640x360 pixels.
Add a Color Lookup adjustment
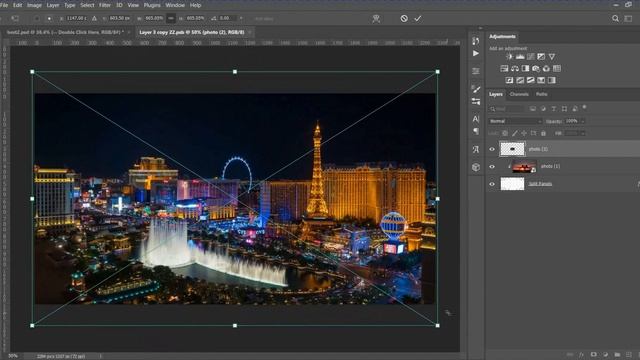(557, 69)
